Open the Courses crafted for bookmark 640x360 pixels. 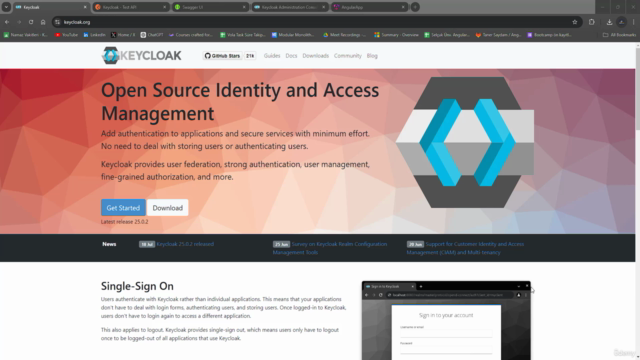(191, 35)
